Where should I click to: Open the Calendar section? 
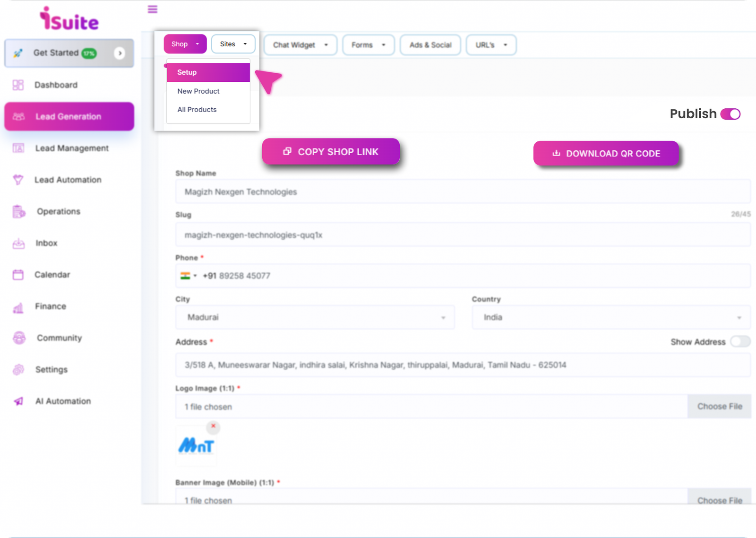(52, 274)
